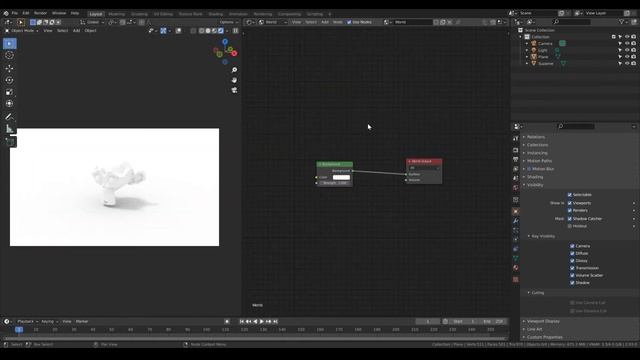Expand the Motion Paths panel
640x360 pixels.
coord(539,161)
